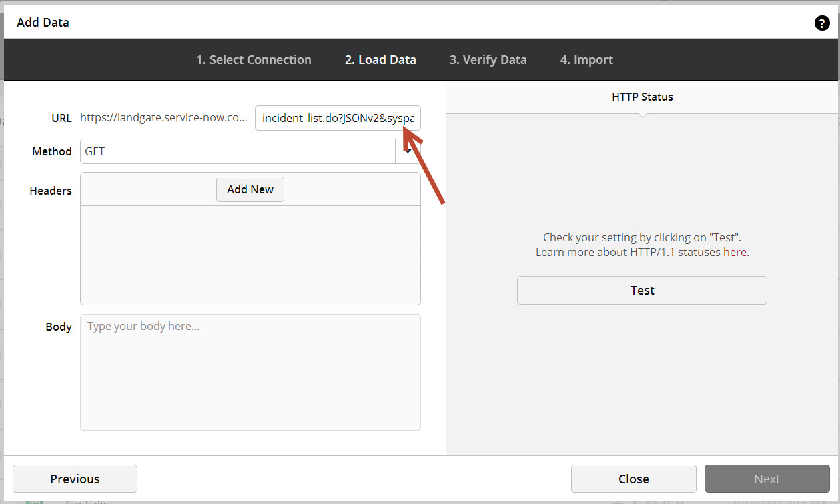
Task: Click the Add Data dialog title
Action: pyautogui.click(x=43, y=23)
